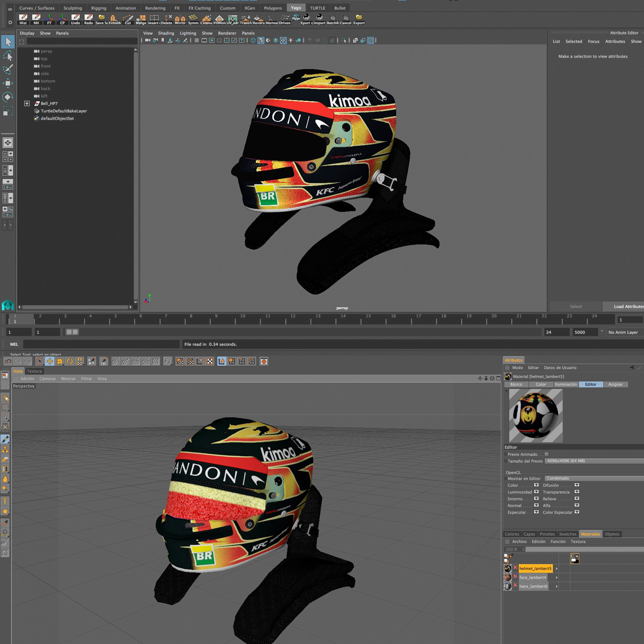Open the Maya shelf menu hamburger icon
The width and height of the screenshot is (644, 644).
(x=10, y=9)
